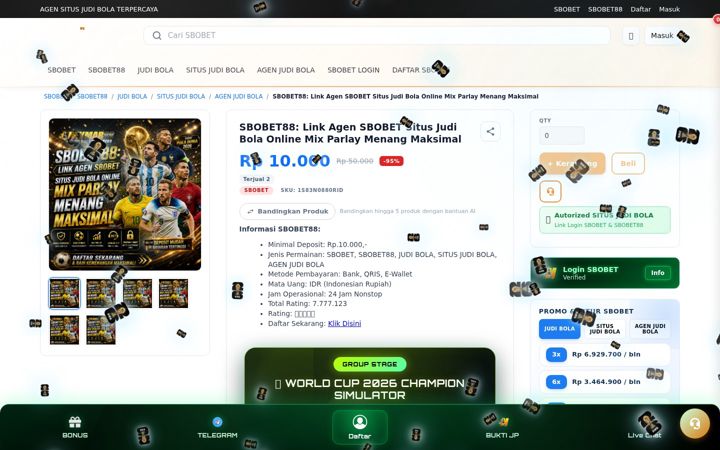This screenshot has height=450, width=720.
Task: Focus the Cari SBOBET search field
Action: (377, 35)
